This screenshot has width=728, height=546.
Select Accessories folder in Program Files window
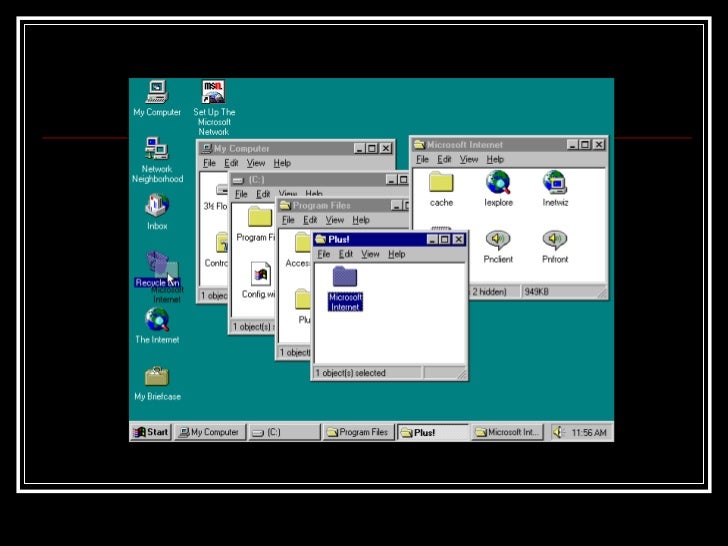[299, 251]
